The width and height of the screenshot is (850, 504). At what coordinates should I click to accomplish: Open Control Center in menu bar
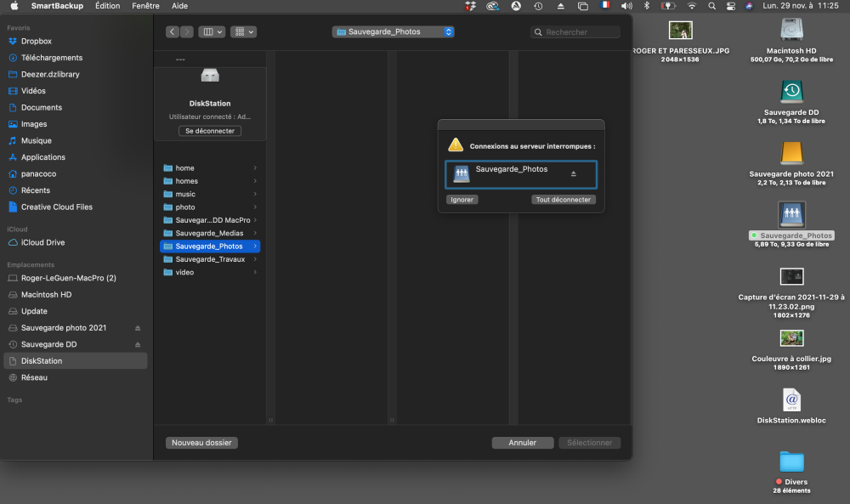(731, 6)
